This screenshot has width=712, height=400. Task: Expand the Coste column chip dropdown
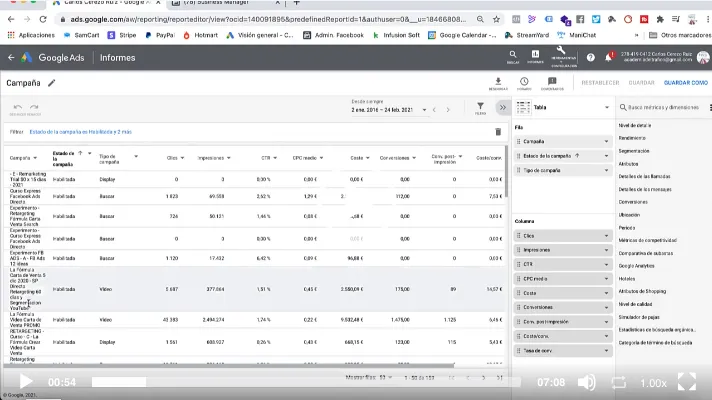(606, 293)
